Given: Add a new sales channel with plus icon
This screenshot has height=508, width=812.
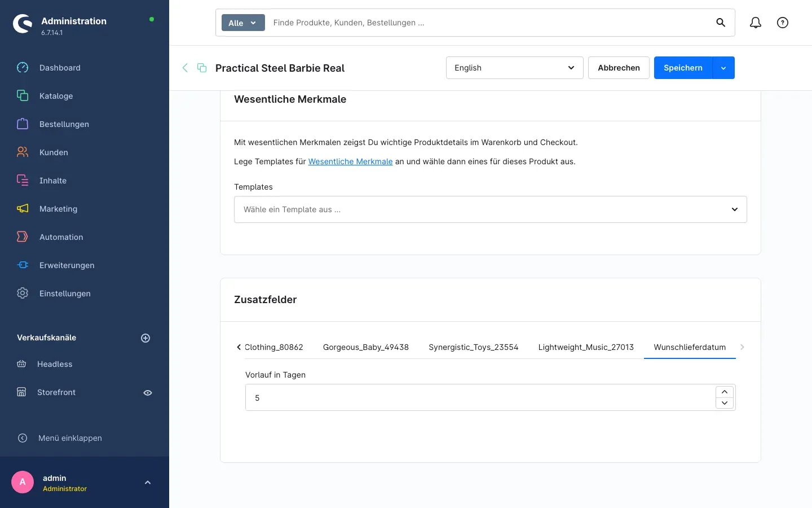Looking at the screenshot, I should tap(145, 338).
